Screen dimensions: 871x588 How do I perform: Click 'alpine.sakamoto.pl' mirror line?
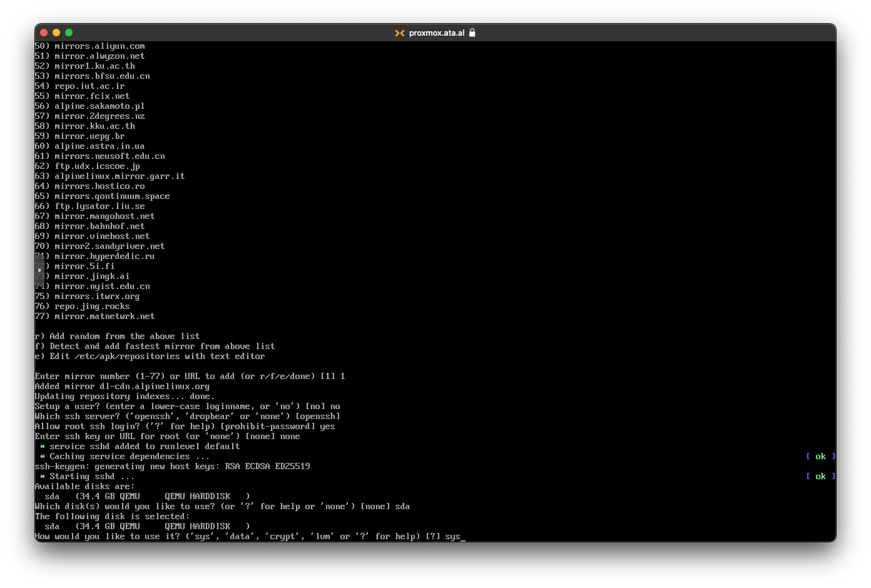tap(90, 106)
